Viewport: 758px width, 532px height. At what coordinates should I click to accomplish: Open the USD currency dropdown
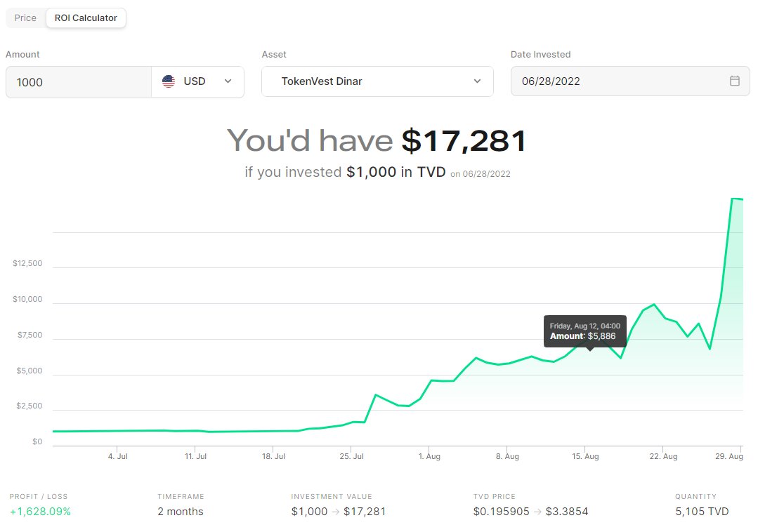coord(197,82)
